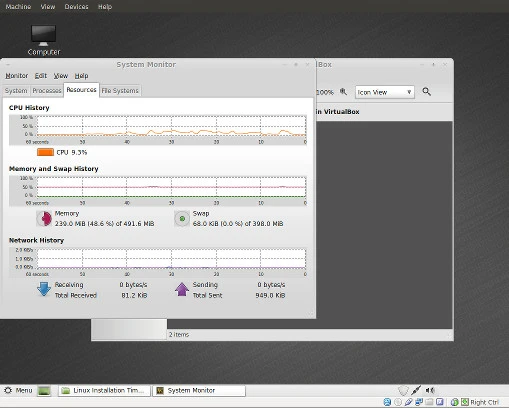This screenshot has height=408, width=509.
Task: Click the Total Received 81.2 KiB value
Action: 134,295
